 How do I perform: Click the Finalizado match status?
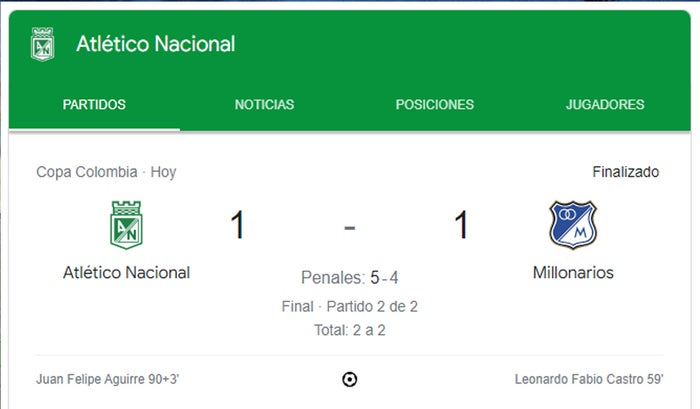tap(625, 172)
